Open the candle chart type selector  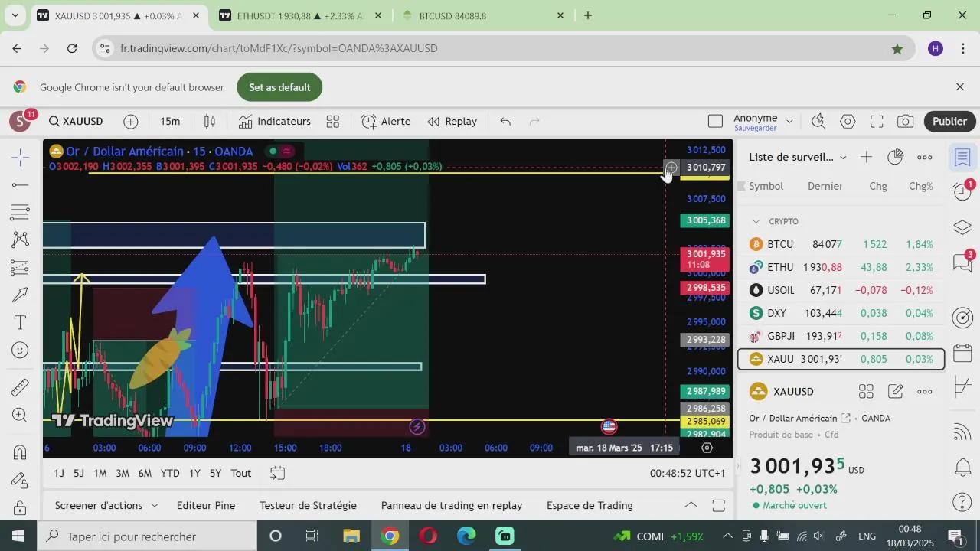[x=210, y=122]
